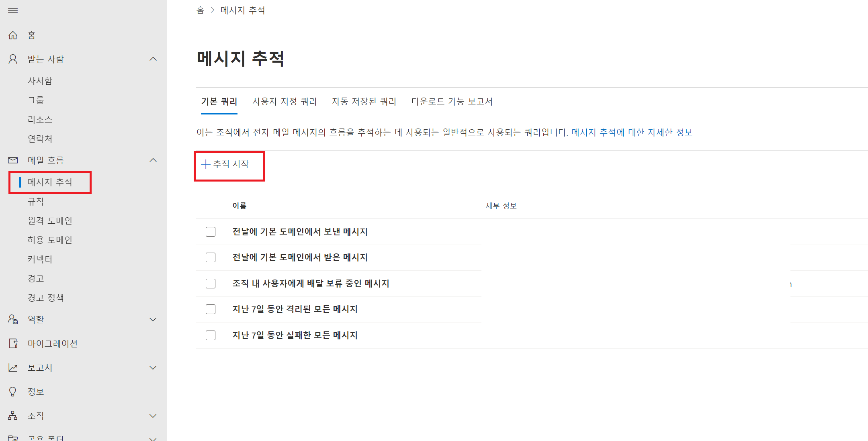Open the 다운로드 가능 보고서 tab
This screenshot has width=868, height=441.
(x=452, y=102)
